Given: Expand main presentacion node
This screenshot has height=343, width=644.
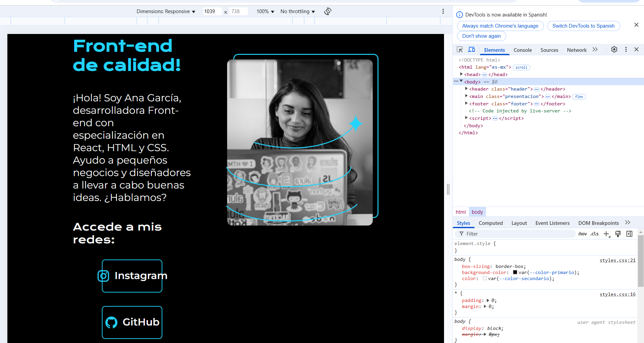Looking at the screenshot, I should 466,96.
